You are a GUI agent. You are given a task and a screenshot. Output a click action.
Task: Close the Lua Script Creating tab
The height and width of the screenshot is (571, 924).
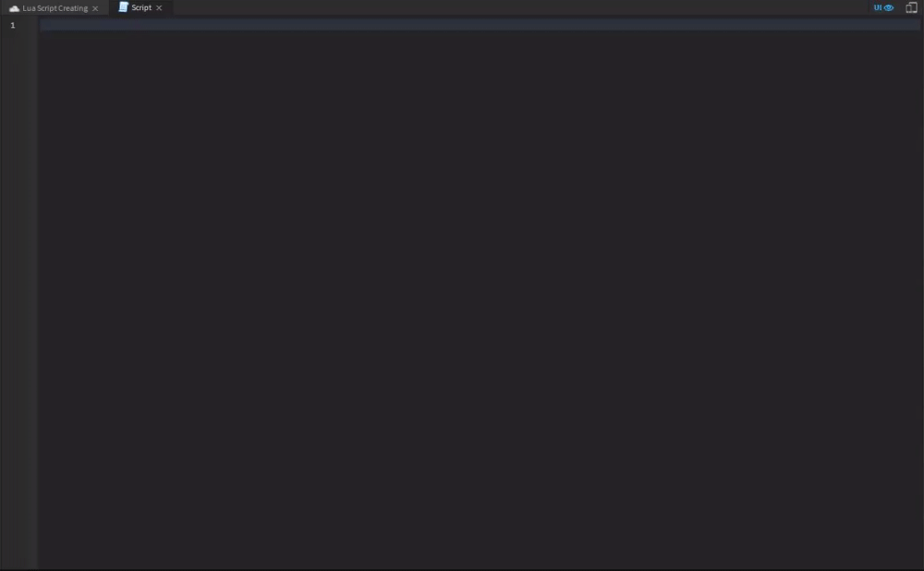point(95,8)
